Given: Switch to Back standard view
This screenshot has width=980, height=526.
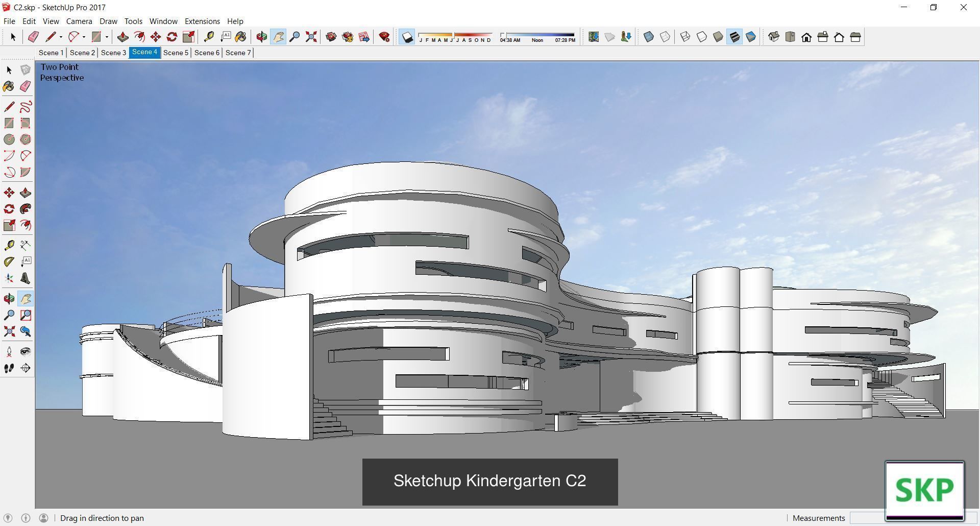Looking at the screenshot, I should (839, 37).
